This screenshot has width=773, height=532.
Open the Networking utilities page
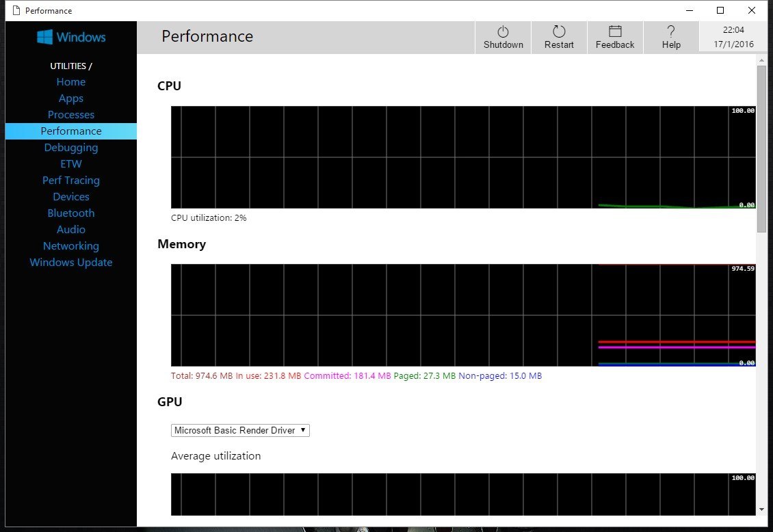[x=70, y=245]
